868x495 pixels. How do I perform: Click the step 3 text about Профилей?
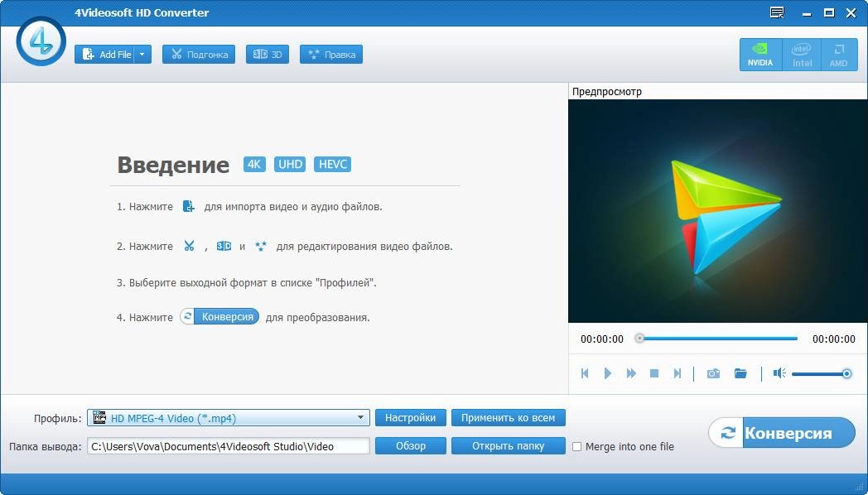pyautogui.click(x=246, y=282)
